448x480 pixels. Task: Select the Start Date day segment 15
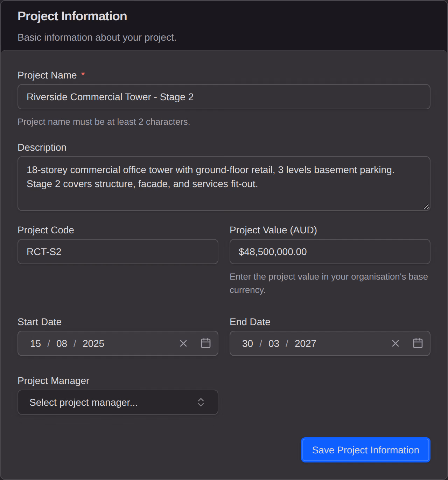(35, 343)
